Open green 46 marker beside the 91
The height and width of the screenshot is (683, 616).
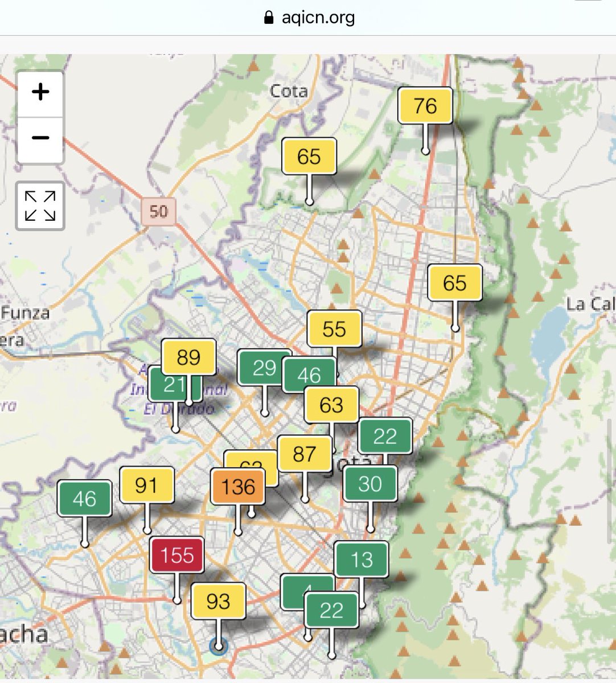click(84, 499)
